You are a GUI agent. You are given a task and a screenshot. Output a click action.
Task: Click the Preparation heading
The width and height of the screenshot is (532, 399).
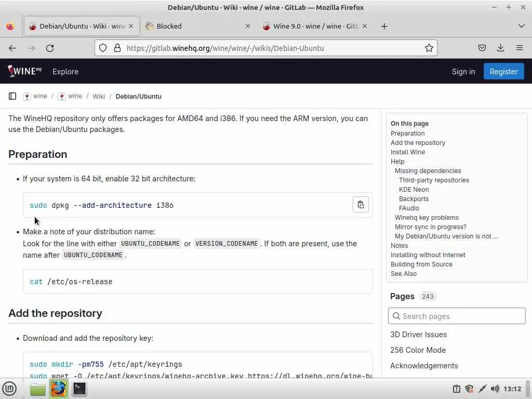(37, 154)
